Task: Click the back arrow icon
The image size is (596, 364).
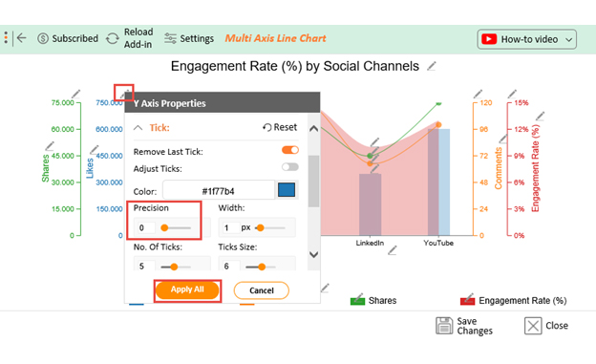Action: pyautogui.click(x=22, y=38)
